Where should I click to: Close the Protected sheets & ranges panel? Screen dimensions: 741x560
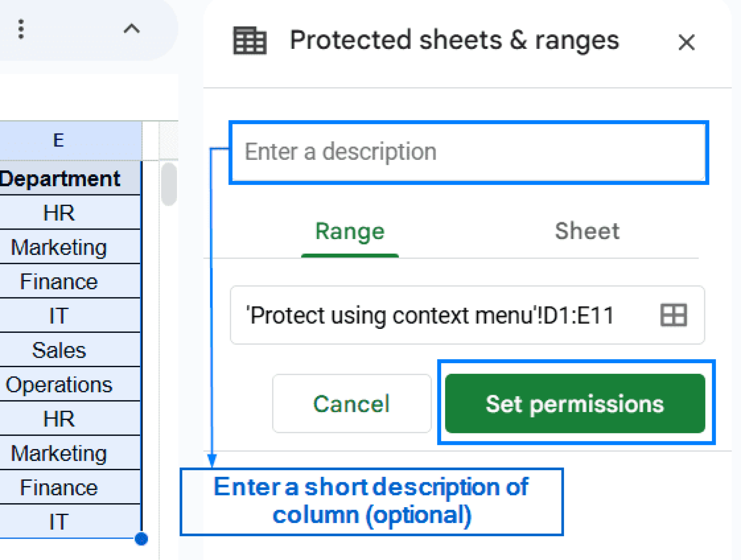[x=686, y=42]
